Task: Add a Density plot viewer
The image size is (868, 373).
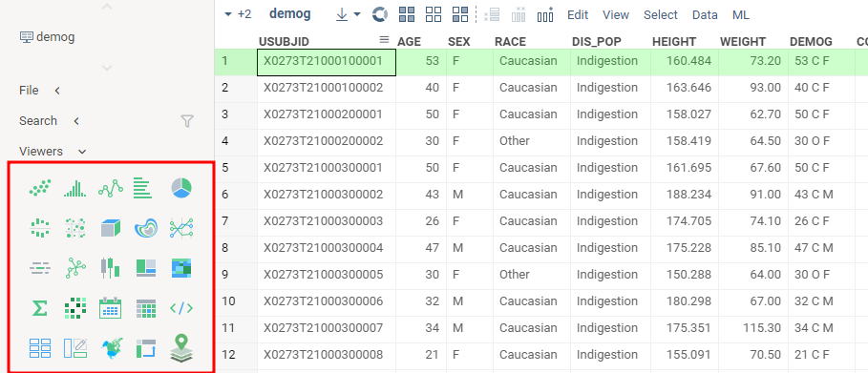Action: pos(145,228)
